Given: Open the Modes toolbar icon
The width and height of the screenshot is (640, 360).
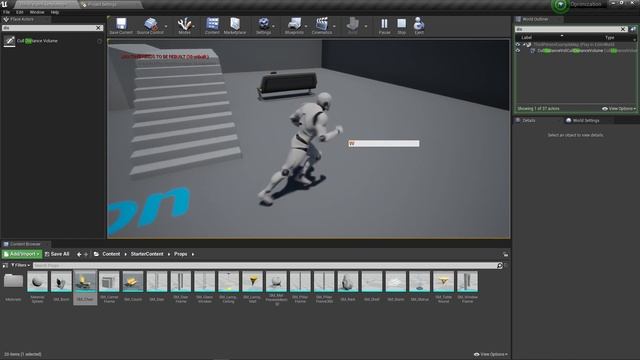Looking at the screenshot, I should [x=184, y=26].
